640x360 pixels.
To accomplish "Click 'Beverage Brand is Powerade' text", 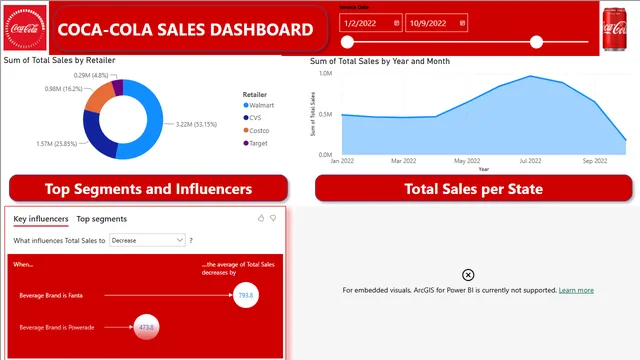I will [57, 327].
